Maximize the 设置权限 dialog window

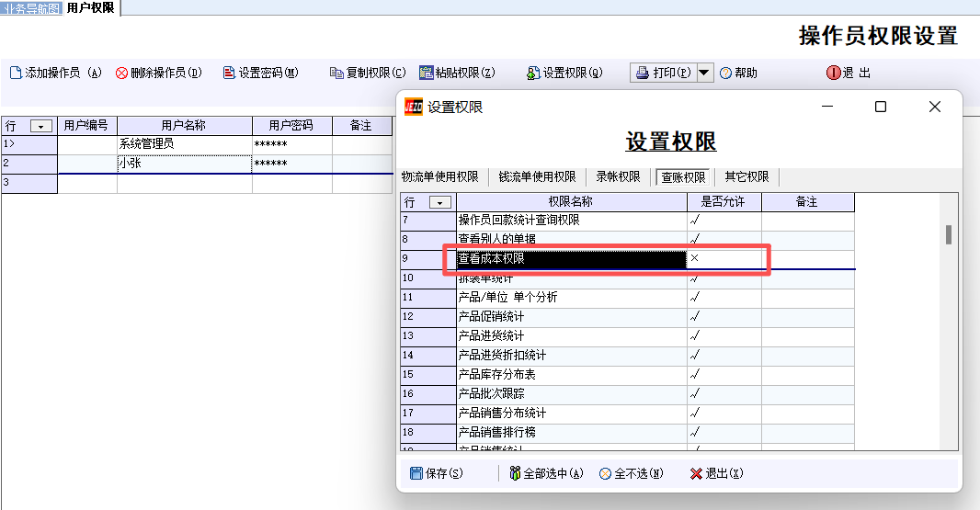tap(881, 107)
